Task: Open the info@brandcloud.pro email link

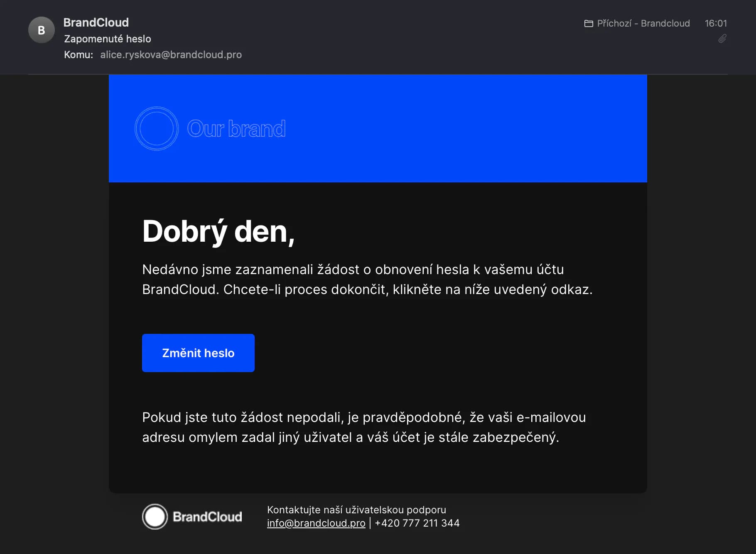Action: 316,523
